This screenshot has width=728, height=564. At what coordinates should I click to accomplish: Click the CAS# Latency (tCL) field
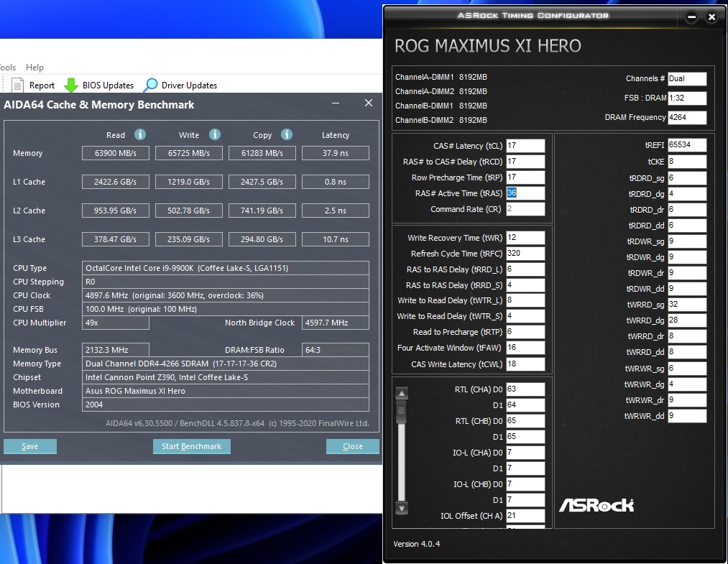pyautogui.click(x=525, y=146)
